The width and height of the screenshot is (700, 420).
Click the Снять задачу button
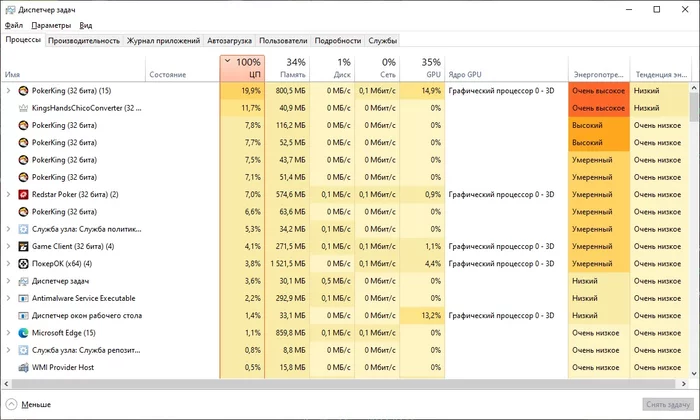pos(668,404)
